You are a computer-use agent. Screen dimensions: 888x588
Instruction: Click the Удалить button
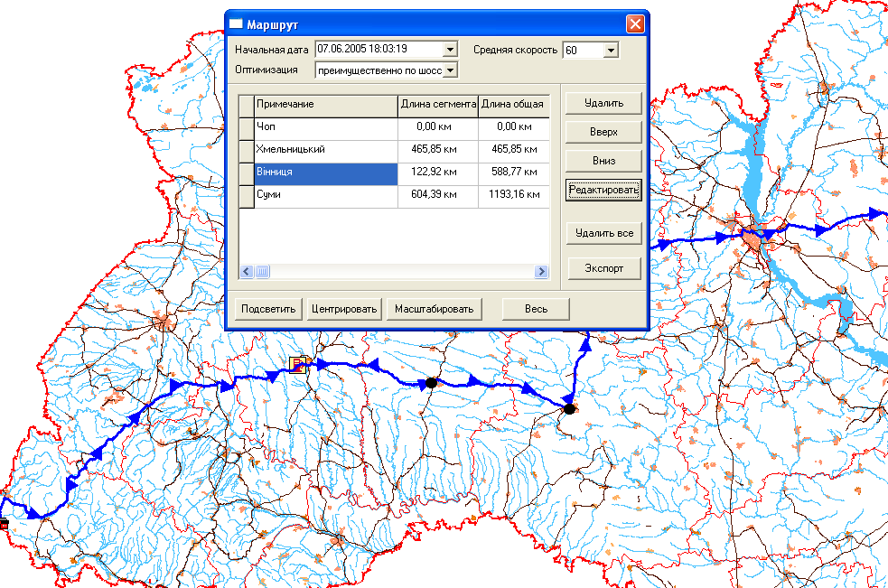click(603, 103)
